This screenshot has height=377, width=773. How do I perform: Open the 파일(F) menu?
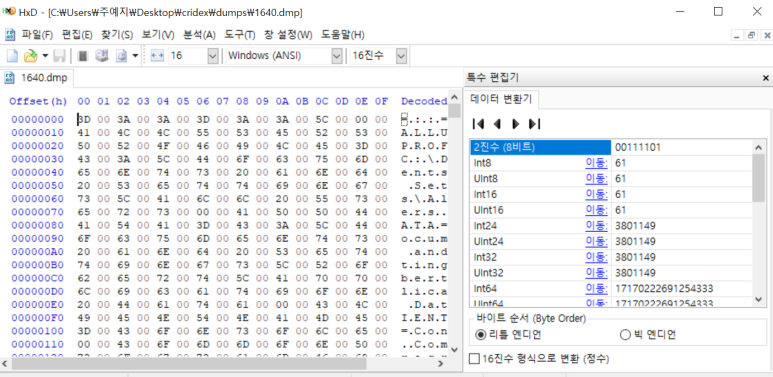pos(37,34)
